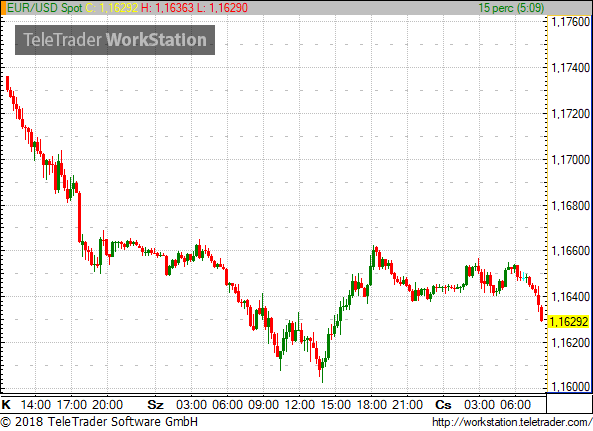
Task: Click the low value L: 1,16290
Action: coord(222,8)
